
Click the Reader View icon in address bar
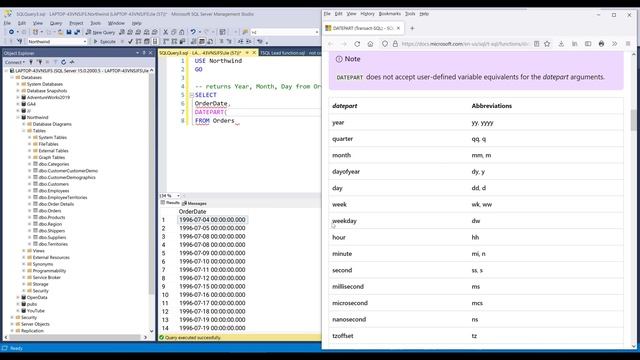point(536,44)
